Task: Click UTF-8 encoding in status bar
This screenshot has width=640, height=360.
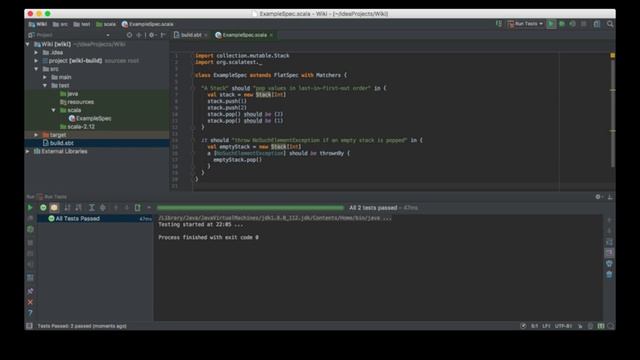Action: (x=563, y=326)
